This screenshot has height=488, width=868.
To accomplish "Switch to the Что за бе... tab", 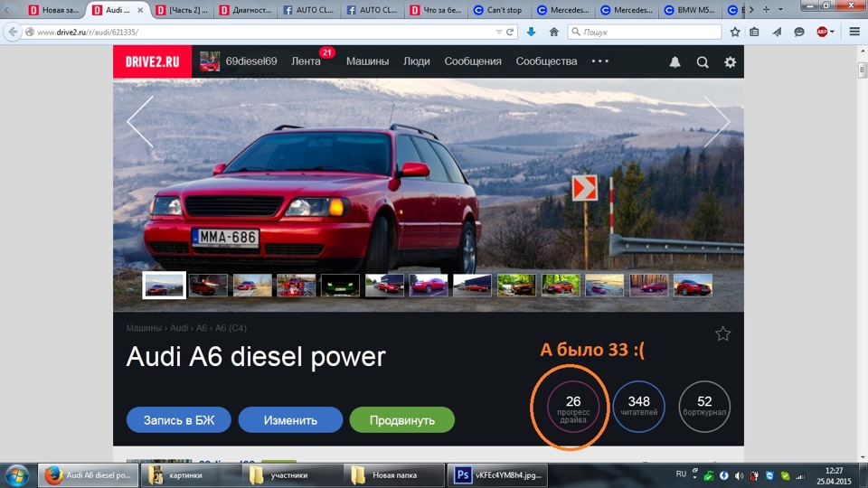I will (x=436, y=10).
